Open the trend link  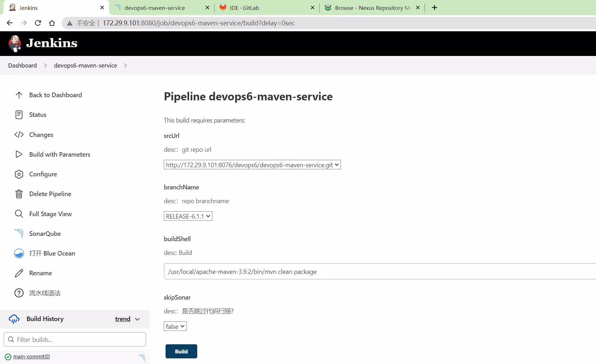click(x=123, y=319)
